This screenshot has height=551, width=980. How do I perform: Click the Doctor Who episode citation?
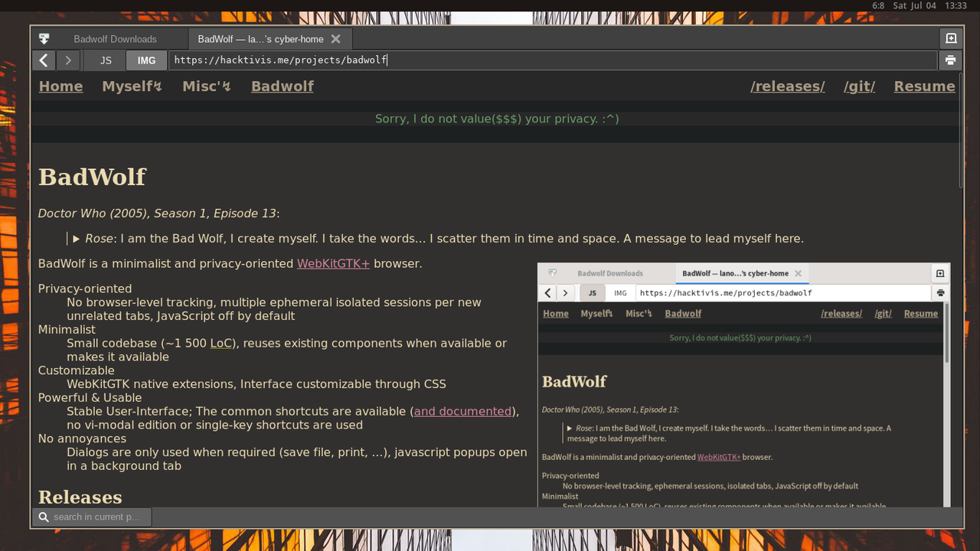(x=157, y=214)
